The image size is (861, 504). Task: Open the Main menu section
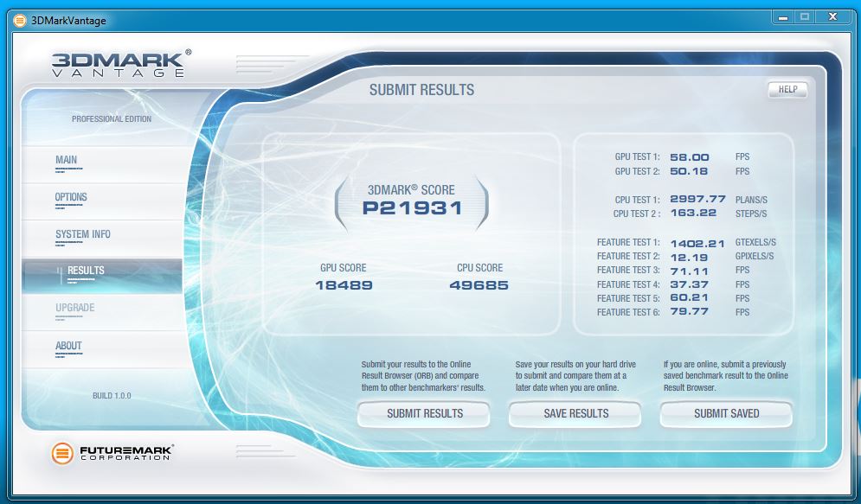pyautogui.click(x=101, y=164)
